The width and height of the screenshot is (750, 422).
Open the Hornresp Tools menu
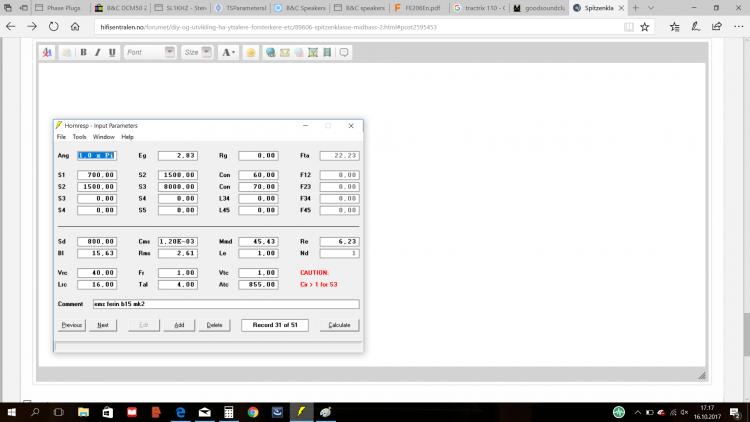[79, 137]
